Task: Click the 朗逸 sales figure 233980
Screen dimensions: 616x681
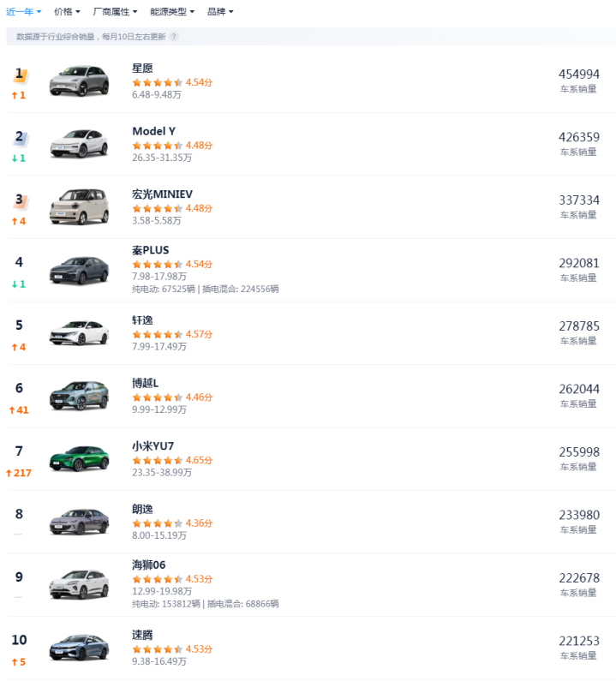Action: (578, 515)
